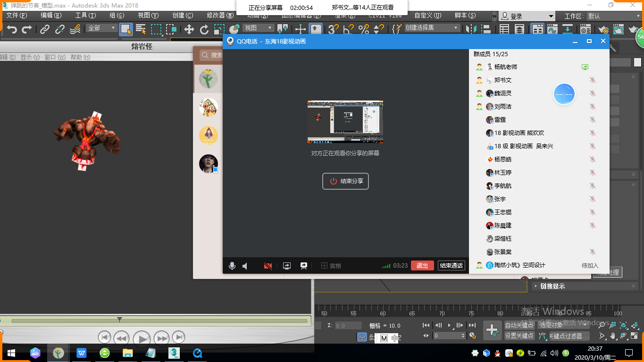Open 3ds Max from the Windows taskbar
The width and height of the screenshot is (644, 362).
click(x=175, y=353)
